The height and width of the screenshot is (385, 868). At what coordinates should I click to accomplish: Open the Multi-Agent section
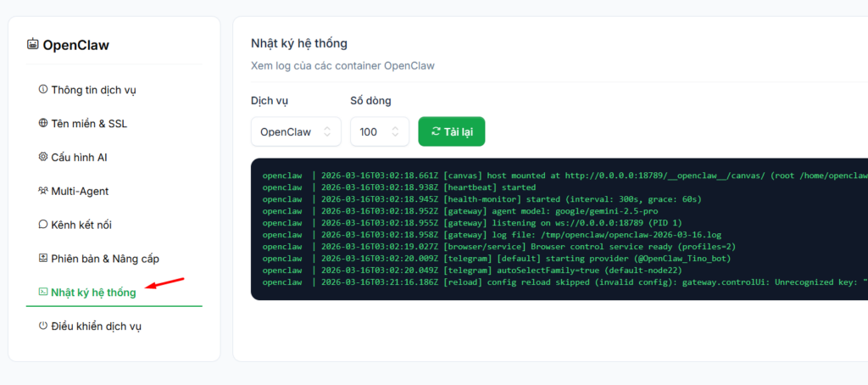pos(114,191)
